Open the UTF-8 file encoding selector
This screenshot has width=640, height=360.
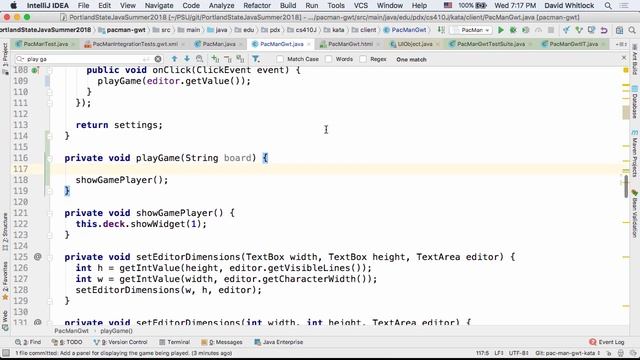pos(519,353)
